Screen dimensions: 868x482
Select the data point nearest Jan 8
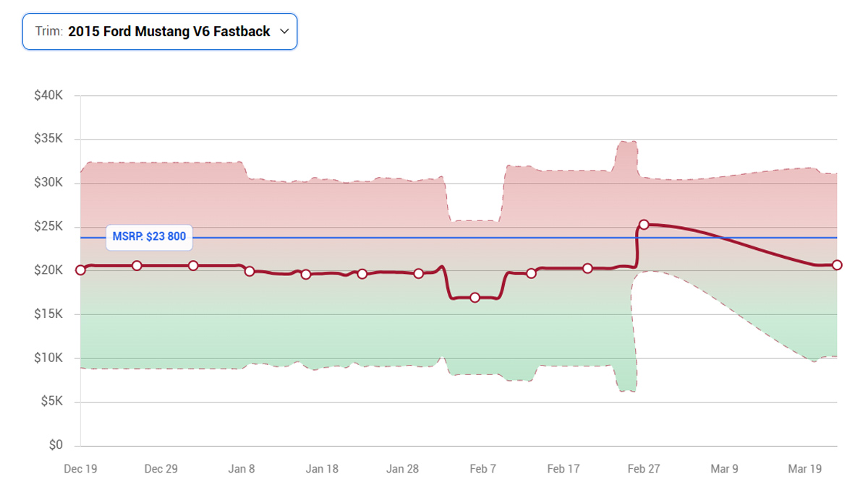tap(250, 271)
